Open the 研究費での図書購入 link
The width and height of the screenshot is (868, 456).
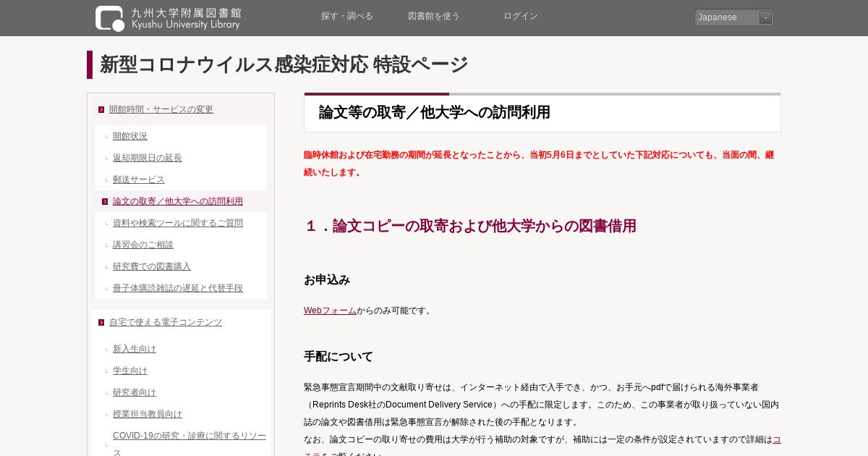pos(152,266)
